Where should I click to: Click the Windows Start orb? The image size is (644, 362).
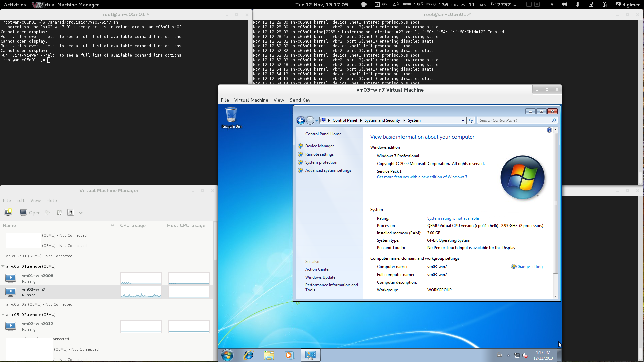tap(227, 355)
